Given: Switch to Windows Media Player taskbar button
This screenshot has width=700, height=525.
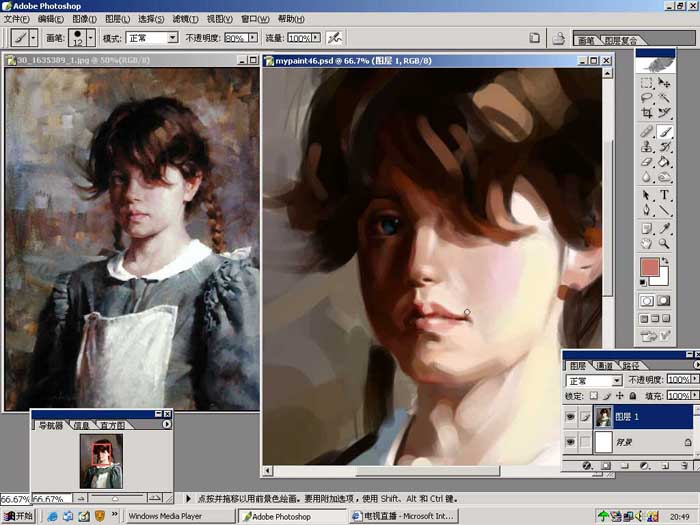Looking at the screenshot, I should 179,516.
